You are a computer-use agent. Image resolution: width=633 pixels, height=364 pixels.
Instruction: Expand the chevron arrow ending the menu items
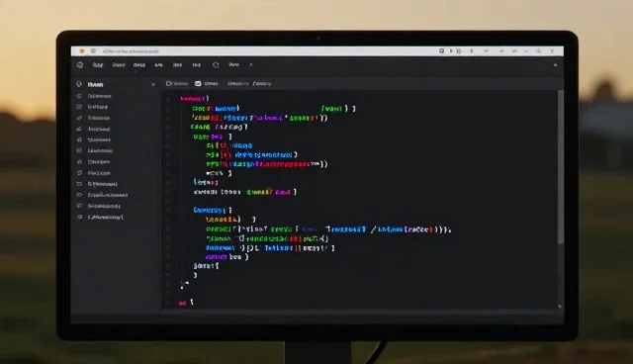pyautogui.click(x=250, y=64)
